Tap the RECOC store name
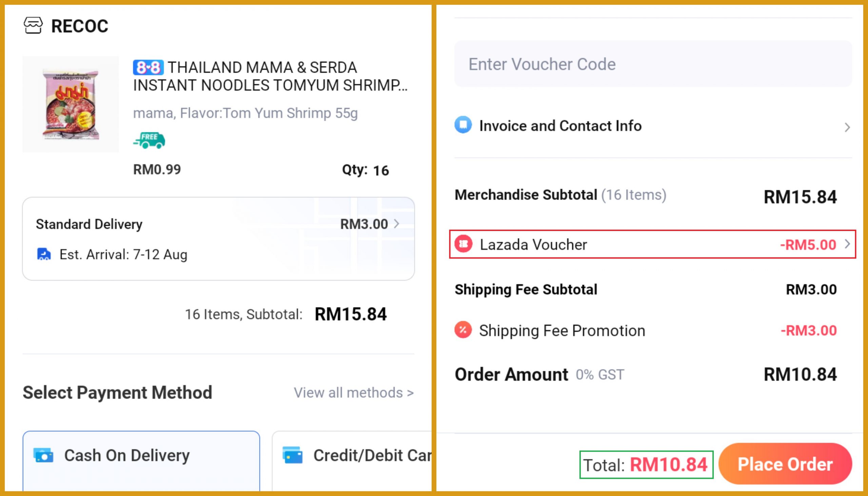 (x=80, y=26)
